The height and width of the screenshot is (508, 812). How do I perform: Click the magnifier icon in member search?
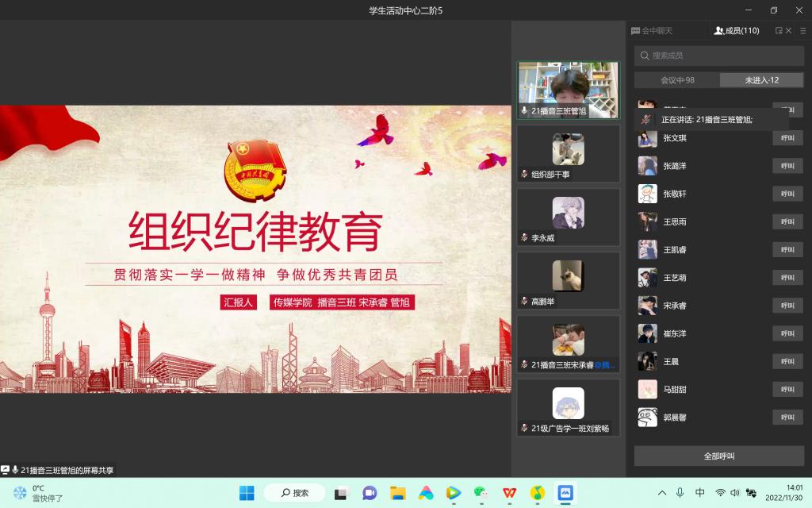645,56
